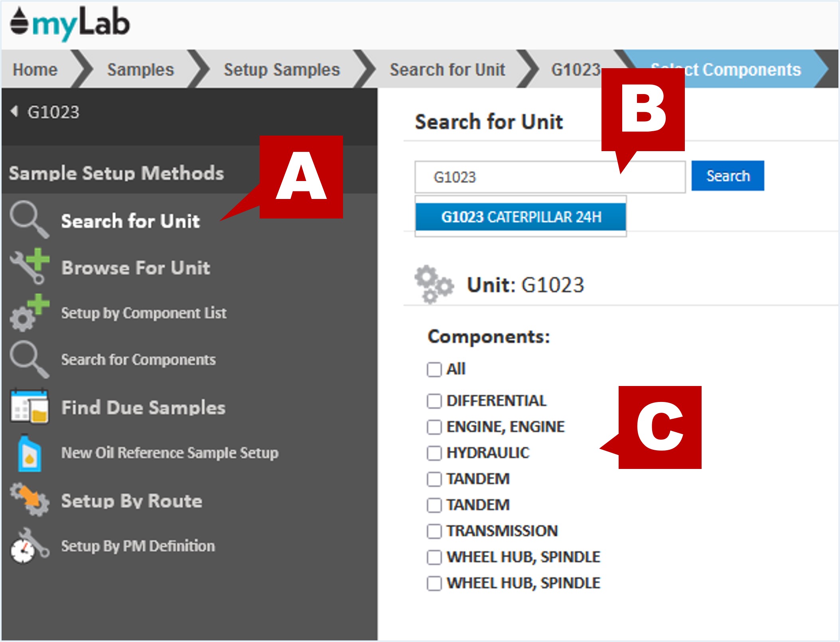The width and height of the screenshot is (840, 642).
Task: Enable the HYDRAULIC component checkbox
Action: click(x=434, y=453)
